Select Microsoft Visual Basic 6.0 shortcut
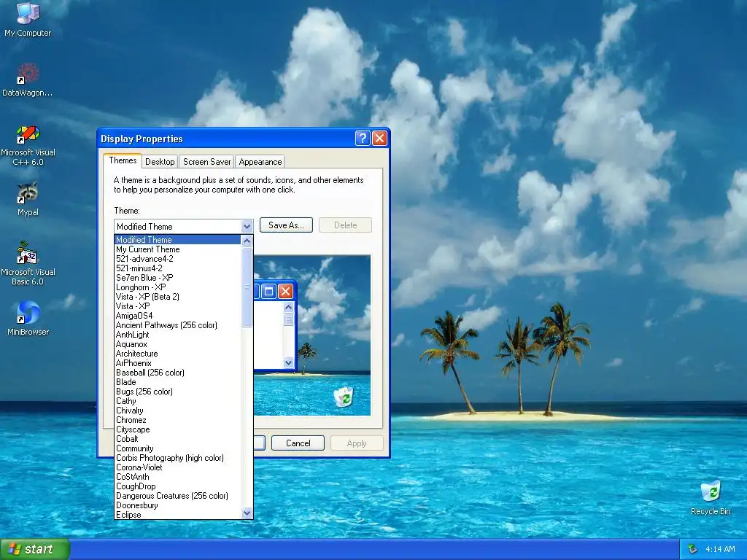 coord(28,263)
